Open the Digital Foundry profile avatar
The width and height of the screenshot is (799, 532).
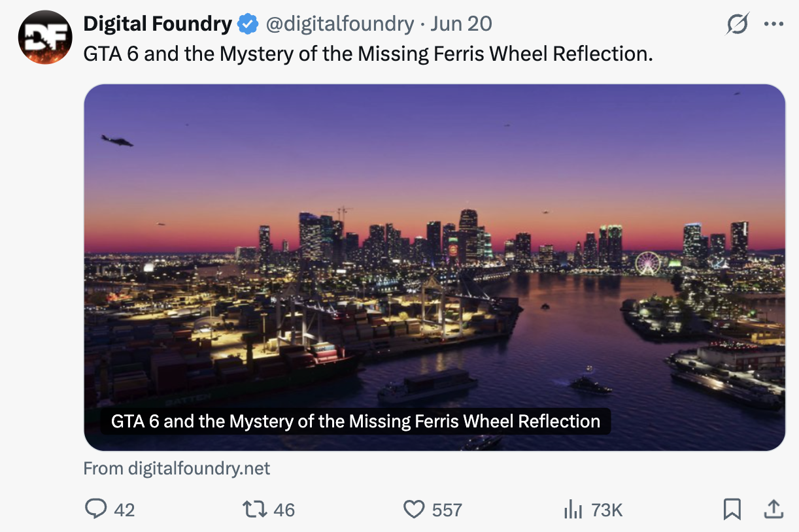click(x=45, y=37)
